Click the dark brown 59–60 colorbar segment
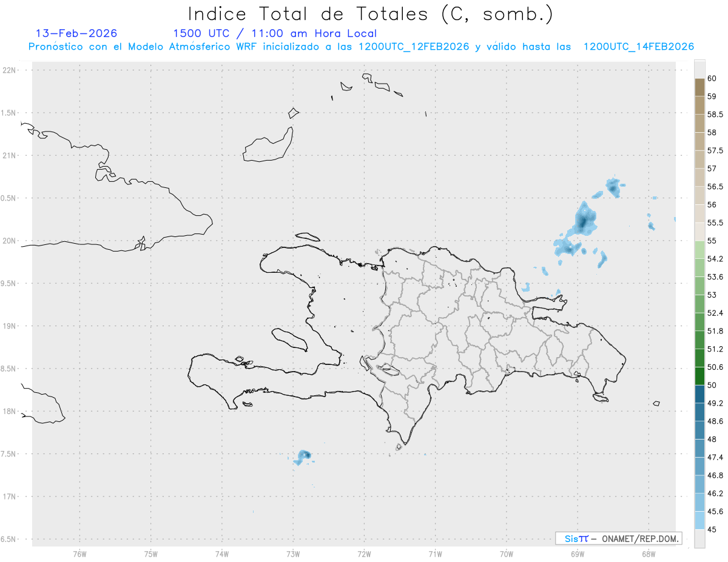 click(699, 87)
